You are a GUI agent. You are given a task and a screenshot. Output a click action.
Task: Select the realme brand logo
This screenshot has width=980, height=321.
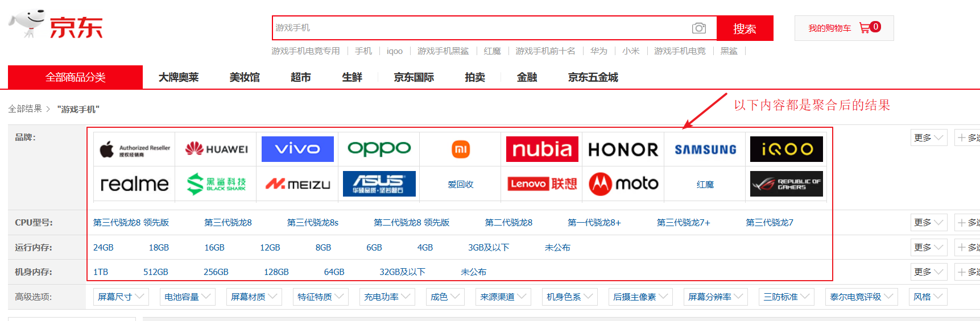[x=135, y=184]
